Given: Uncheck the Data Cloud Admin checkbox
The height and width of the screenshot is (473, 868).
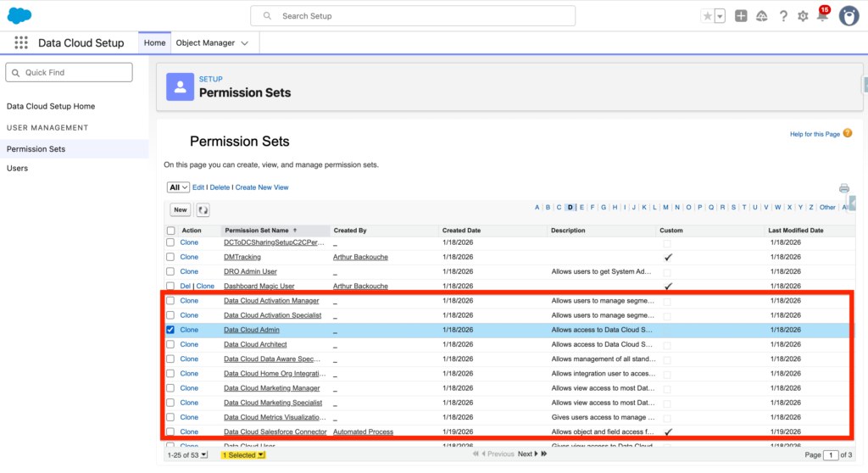Looking at the screenshot, I should (171, 330).
